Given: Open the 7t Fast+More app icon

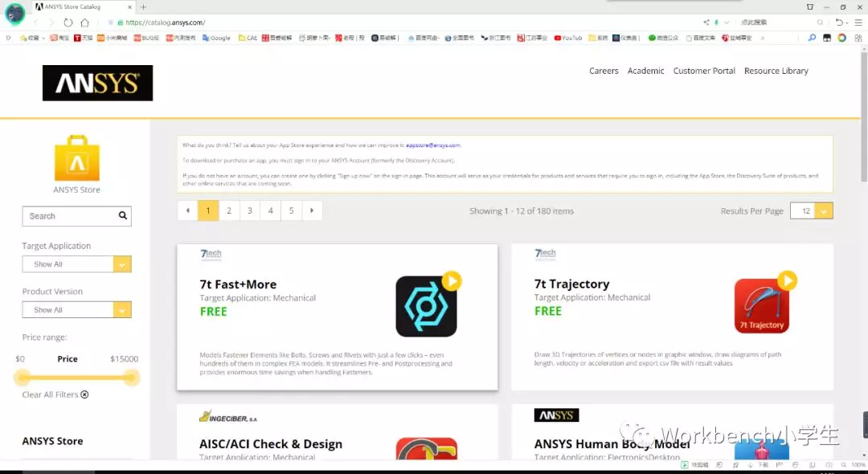Looking at the screenshot, I should [426, 306].
